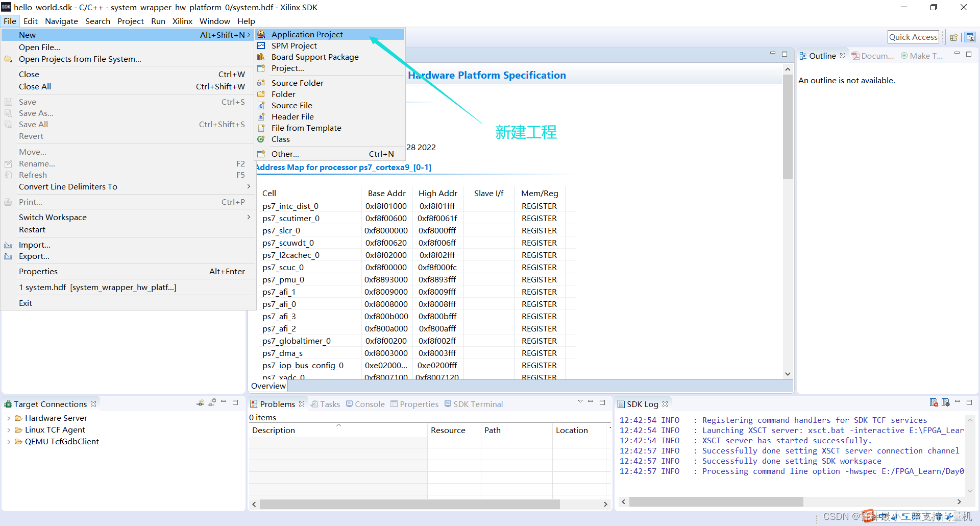The width and height of the screenshot is (980, 526).
Task: Select SPM Project menu entry
Action: coord(329,45)
